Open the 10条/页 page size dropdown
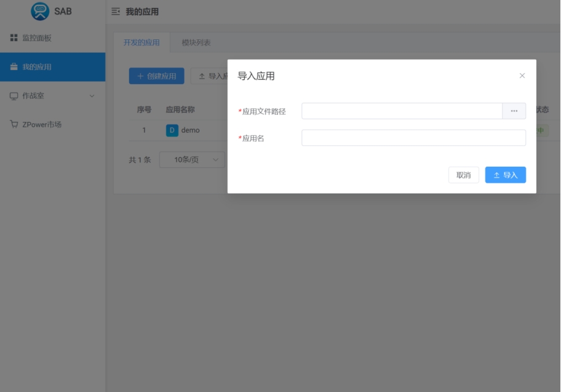 pyautogui.click(x=191, y=159)
